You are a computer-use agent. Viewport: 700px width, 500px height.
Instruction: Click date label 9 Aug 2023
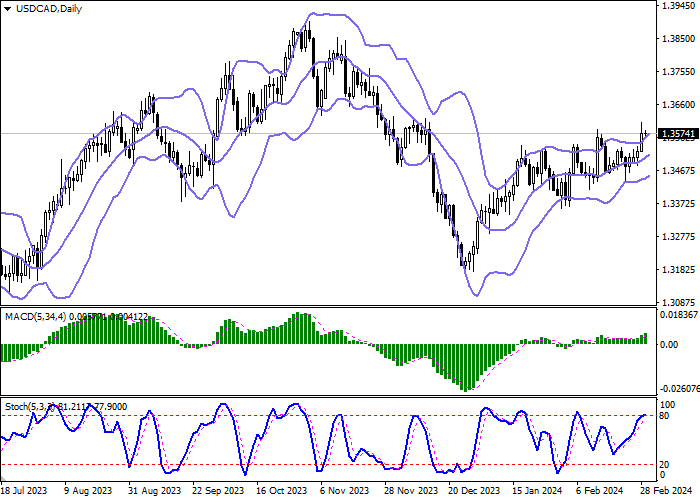click(x=88, y=491)
